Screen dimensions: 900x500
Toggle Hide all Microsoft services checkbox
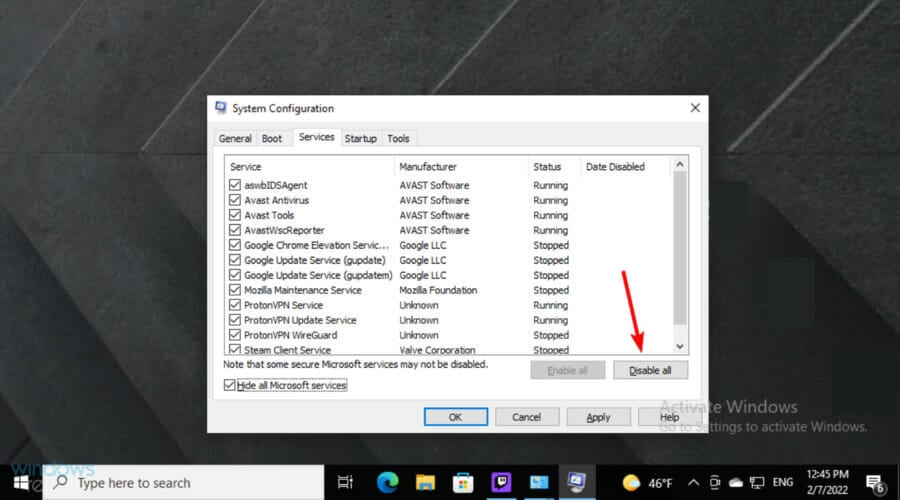tap(230, 385)
